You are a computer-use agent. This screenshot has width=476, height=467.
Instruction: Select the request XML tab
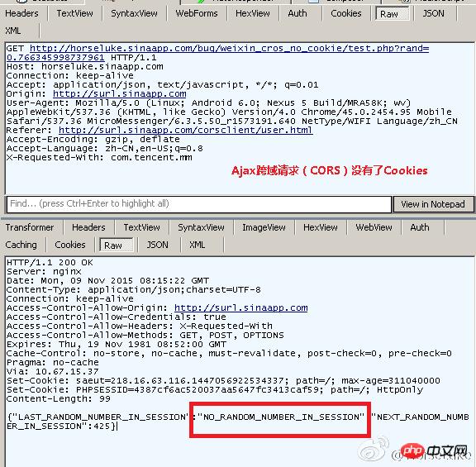pos(13,31)
